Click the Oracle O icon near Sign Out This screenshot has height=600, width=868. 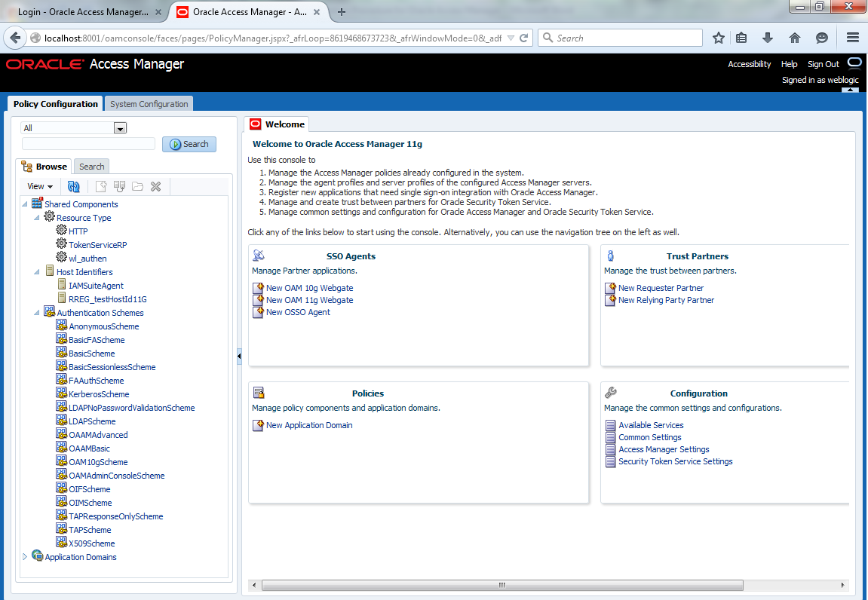tap(854, 63)
